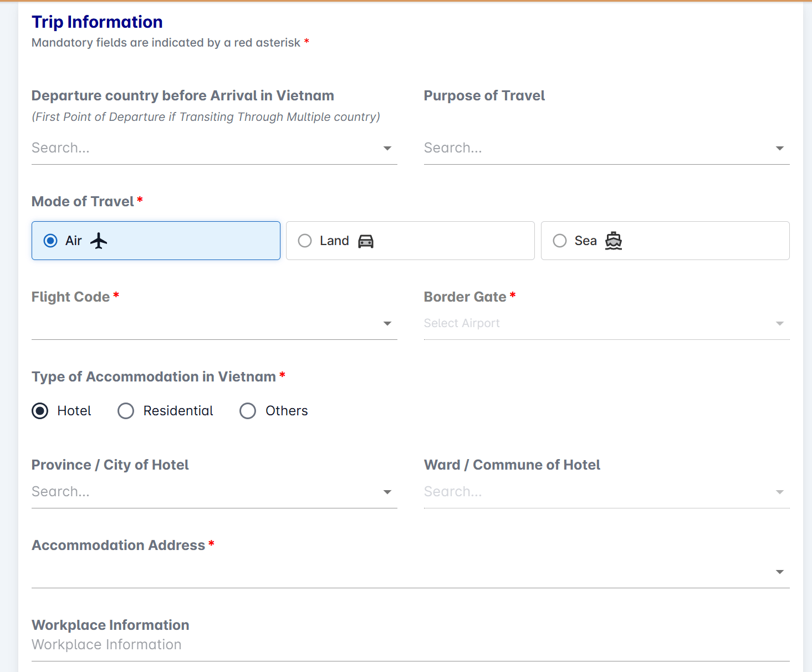Screen dimensions: 812x672
Task: Open the Accommodation Address dropdown arrow
Action: pyautogui.click(x=780, y=572)
